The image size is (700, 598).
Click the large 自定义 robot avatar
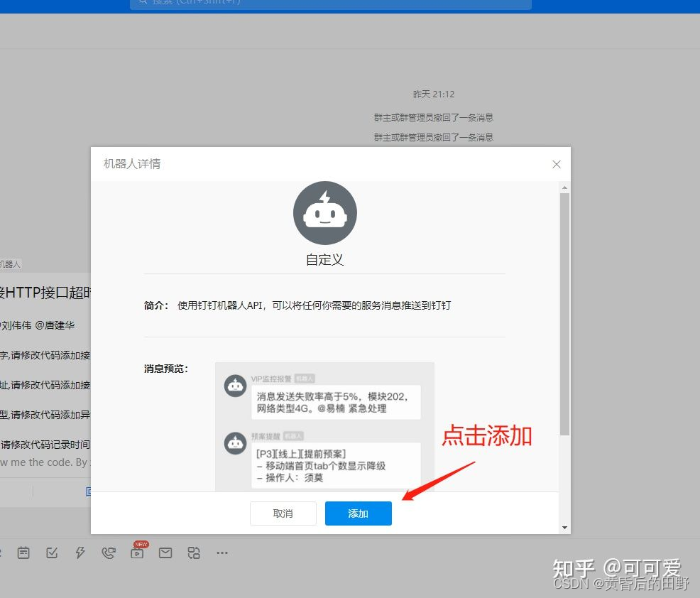(x=324, y=213)
